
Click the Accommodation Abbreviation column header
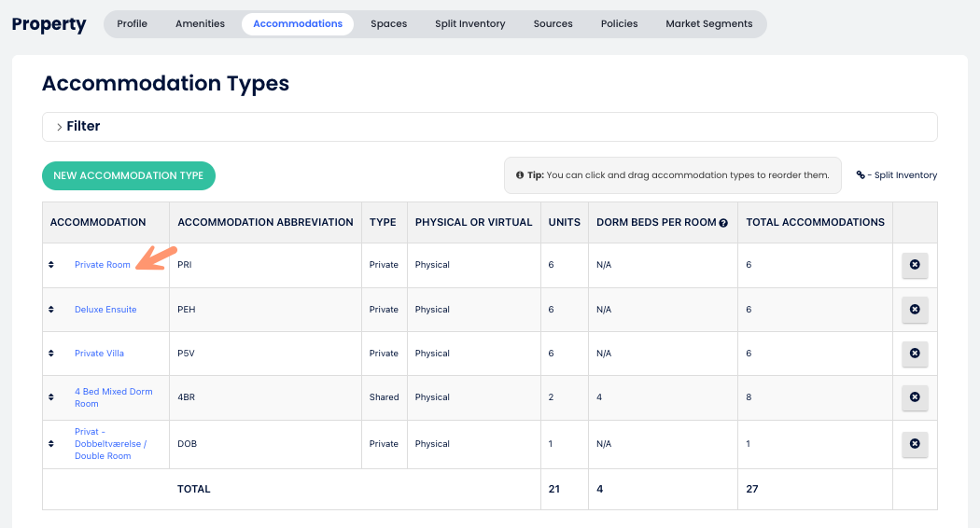[265, 223]
